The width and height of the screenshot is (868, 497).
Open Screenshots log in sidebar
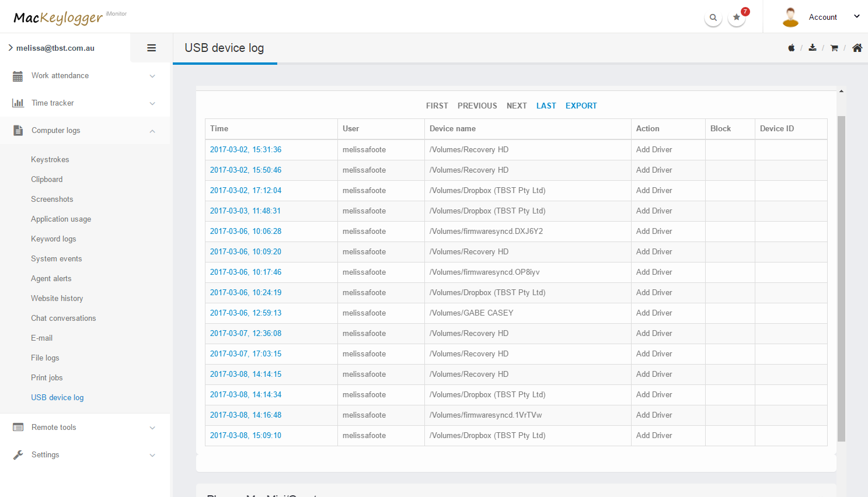52,199
